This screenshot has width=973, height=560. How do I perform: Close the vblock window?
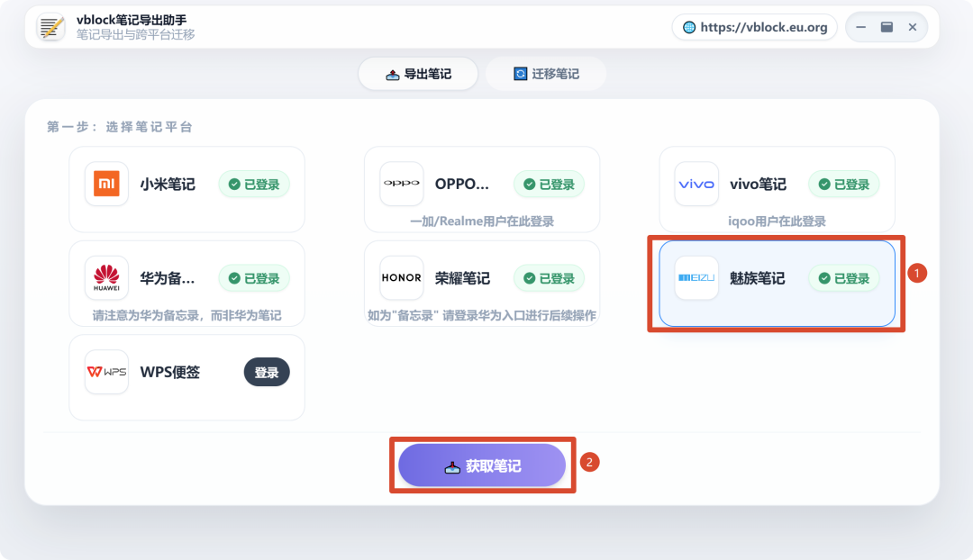912,27
